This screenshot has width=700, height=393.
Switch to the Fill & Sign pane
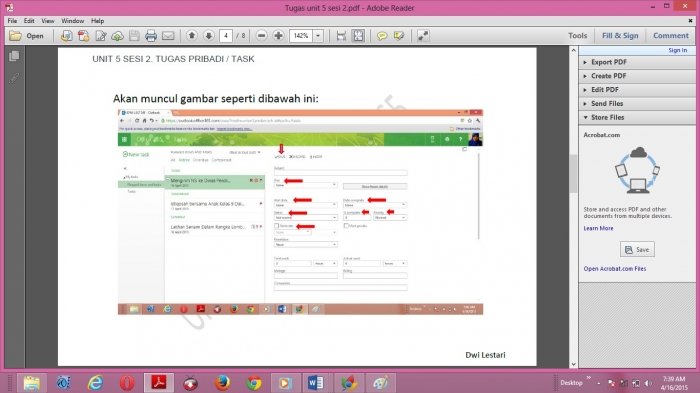coord(620,36)
